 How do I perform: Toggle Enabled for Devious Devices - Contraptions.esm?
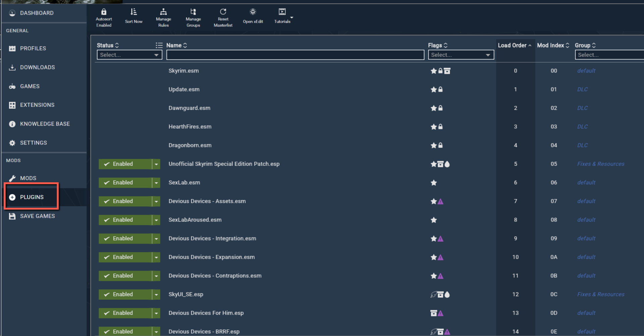coord(125,276)
